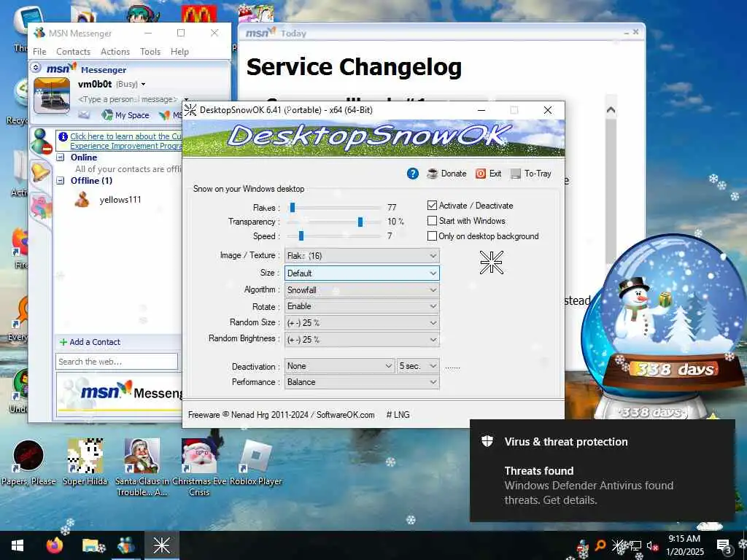Click the Service Changelog heading in MSN Today
This screenshot has height=560, width=747.
click(x=354, y=66)
